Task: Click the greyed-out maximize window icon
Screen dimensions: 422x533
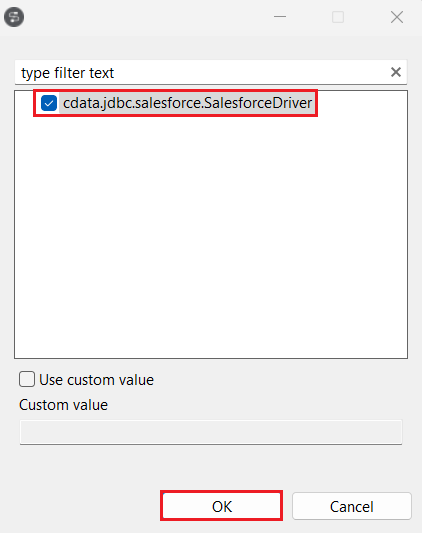Action: pyautogui.click(x=338, y=17)
